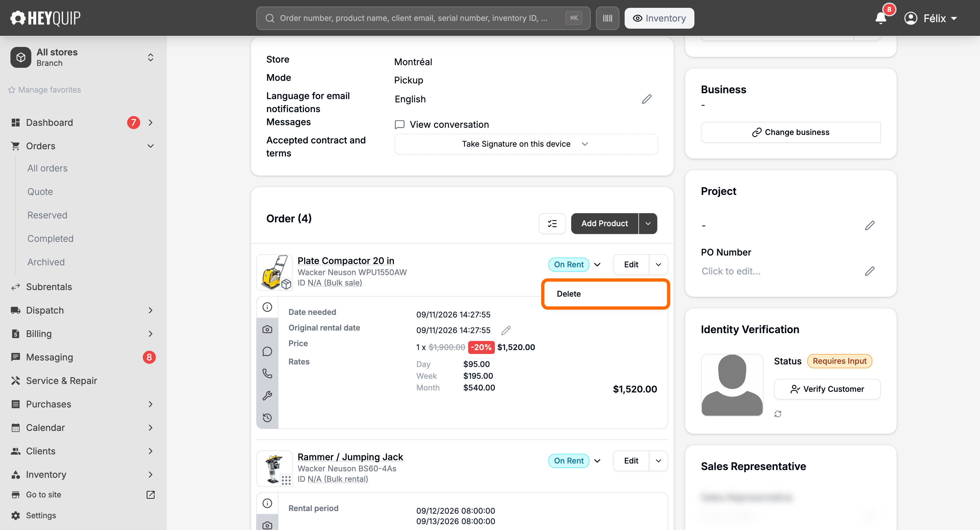Open Rammer item info icon
The width and height of the screenshot is (980, 530).
click(267, 503)
